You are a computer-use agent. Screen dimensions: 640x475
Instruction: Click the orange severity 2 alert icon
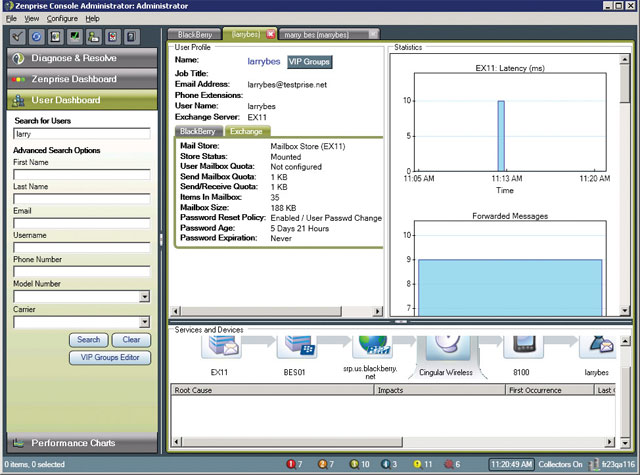pos(322,464)
